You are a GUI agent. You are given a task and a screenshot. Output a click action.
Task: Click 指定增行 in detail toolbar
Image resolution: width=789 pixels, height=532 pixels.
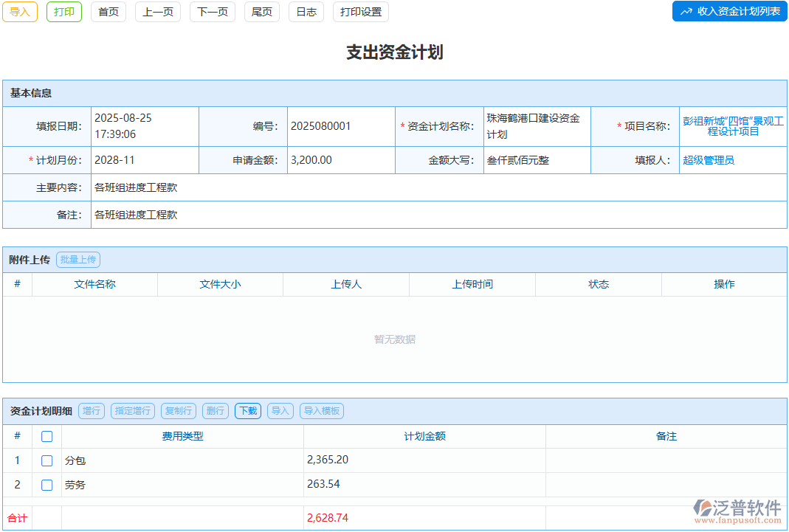coord(132,411)
